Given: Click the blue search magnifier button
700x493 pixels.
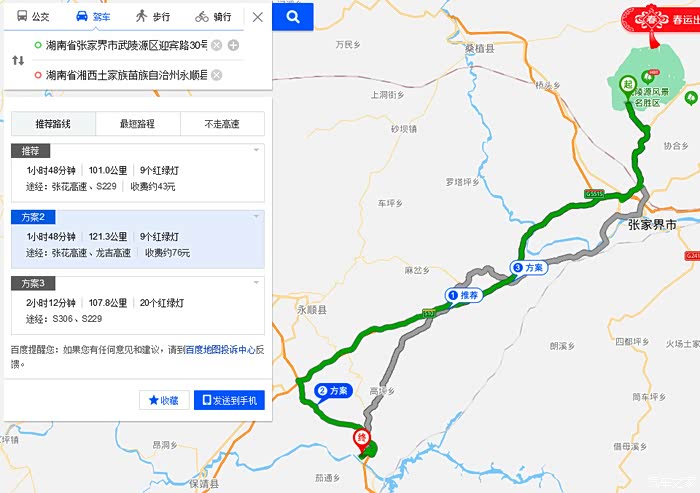Looking at the screenshot, I should [292, 17].
